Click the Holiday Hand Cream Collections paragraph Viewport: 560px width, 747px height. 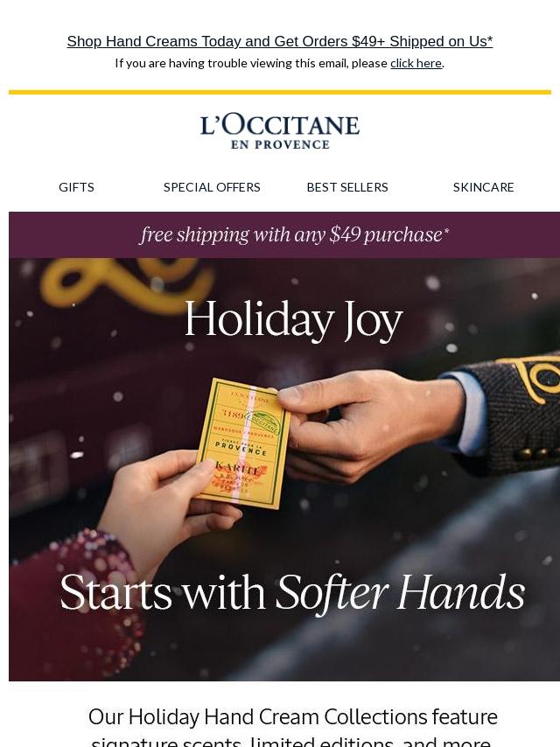[x=292, y=726]
